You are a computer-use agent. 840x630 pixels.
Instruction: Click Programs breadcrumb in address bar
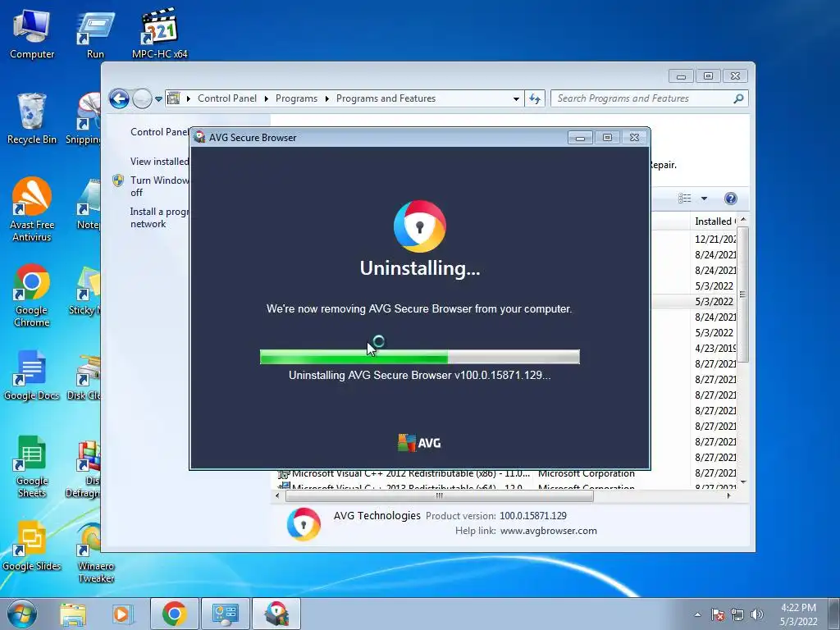(x=296, y=98)
